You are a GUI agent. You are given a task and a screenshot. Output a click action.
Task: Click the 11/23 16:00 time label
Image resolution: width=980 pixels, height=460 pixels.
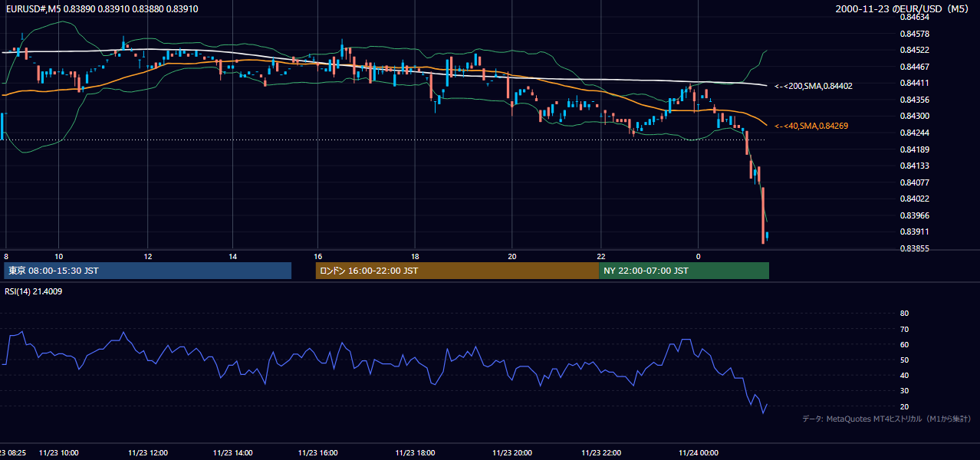(x=318, y=453)
